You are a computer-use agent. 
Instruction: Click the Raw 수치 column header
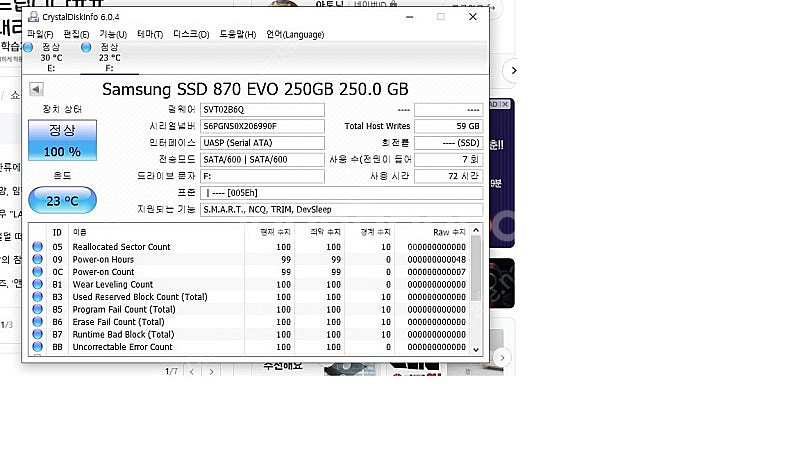pyautogui.click(x=449, y=232)
